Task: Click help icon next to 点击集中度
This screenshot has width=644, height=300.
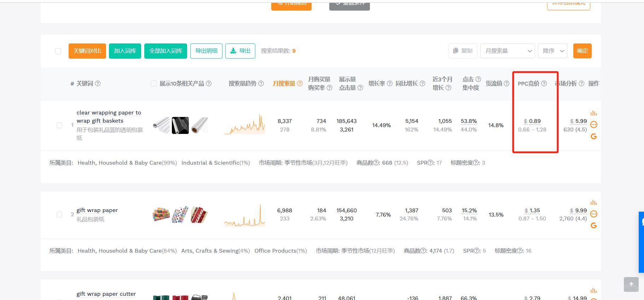Action: [x=478, y=80]
